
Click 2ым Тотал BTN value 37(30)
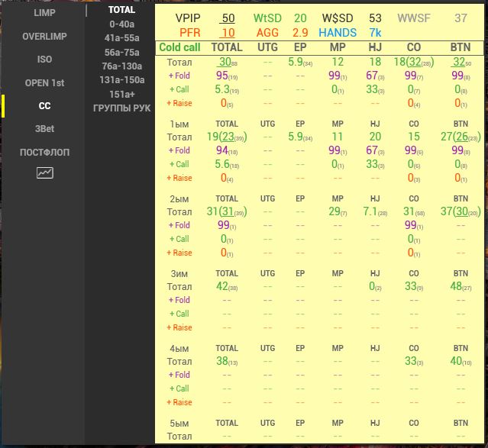pos(461,212)
